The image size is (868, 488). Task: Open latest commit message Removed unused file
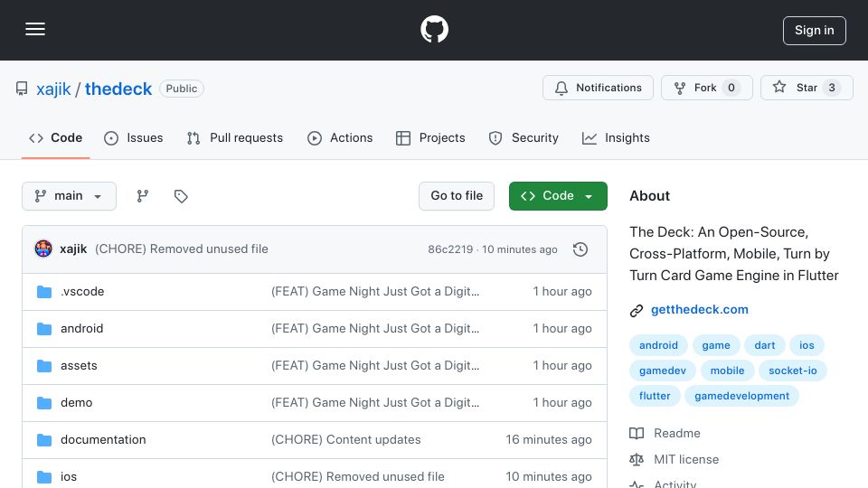[182, 249]
